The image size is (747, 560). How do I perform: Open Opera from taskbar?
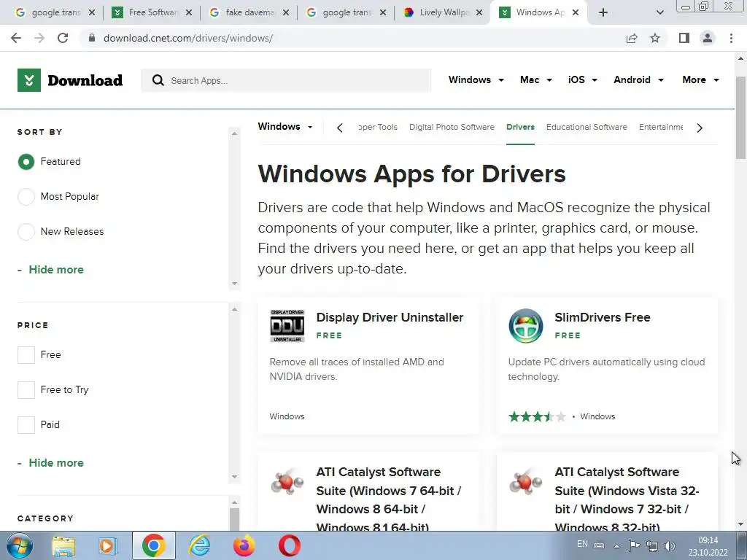(289, 545)
